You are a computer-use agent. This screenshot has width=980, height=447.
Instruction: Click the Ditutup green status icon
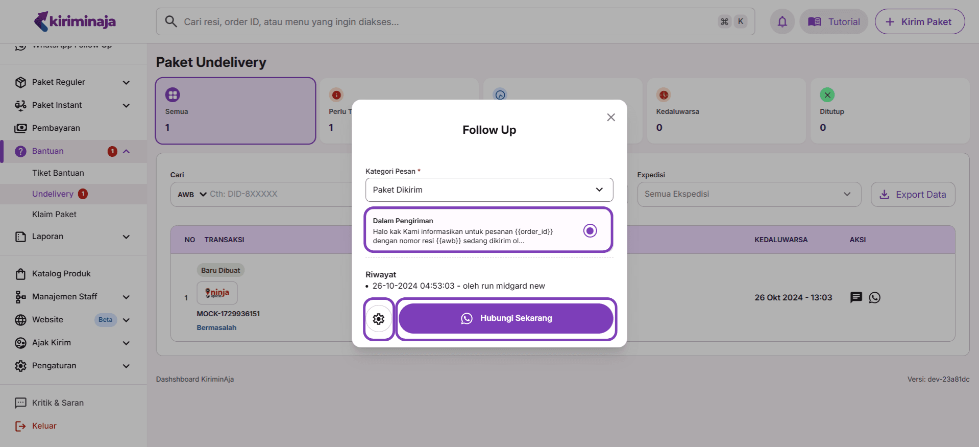coord(827,95)
